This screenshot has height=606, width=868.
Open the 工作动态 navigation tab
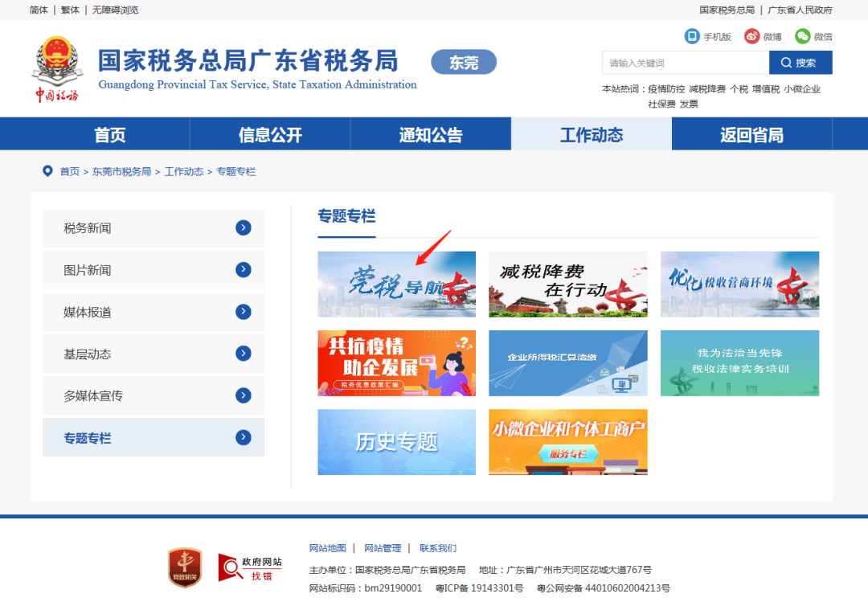(x=592, y=134)
